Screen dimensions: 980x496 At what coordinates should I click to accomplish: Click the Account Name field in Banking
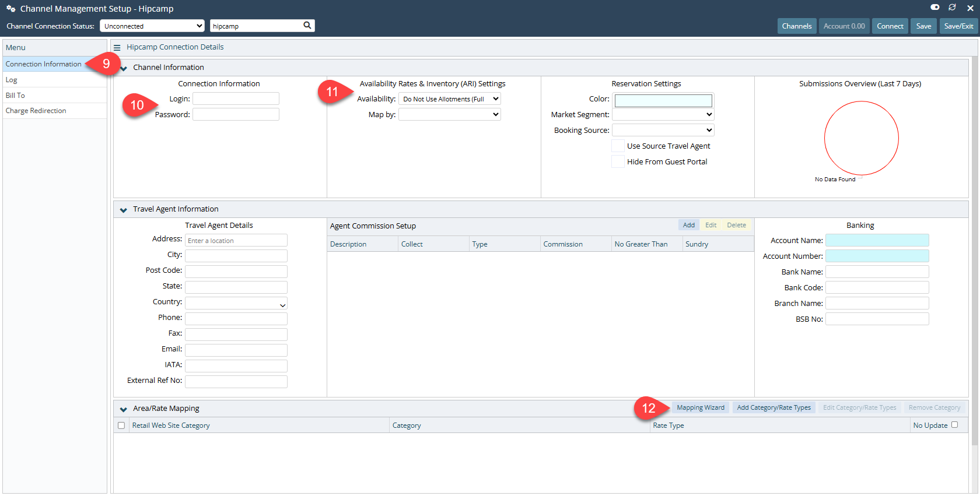[877, 240]
